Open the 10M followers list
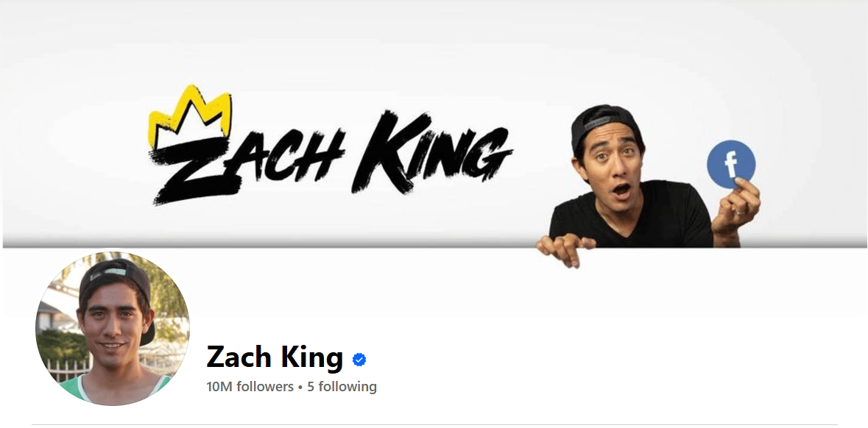The width and height of the screenshot is (868, 428). [250, 387]
